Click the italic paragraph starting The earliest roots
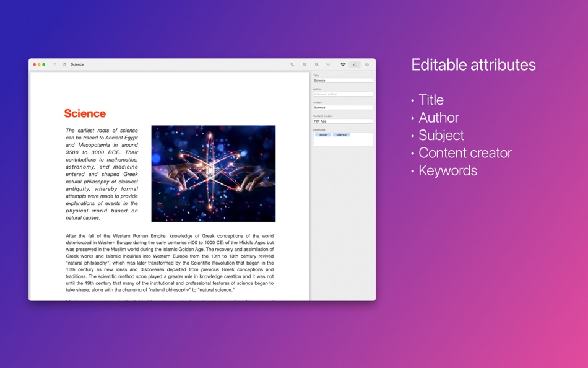This screenshot has width=588, height=368. tap(102, 174)
